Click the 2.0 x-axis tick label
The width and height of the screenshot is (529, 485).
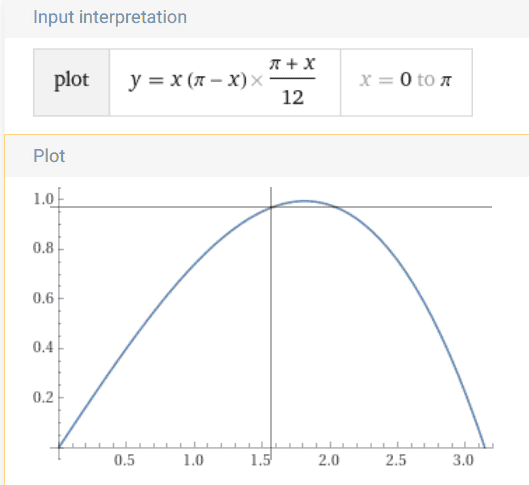[x=329, y=460]
